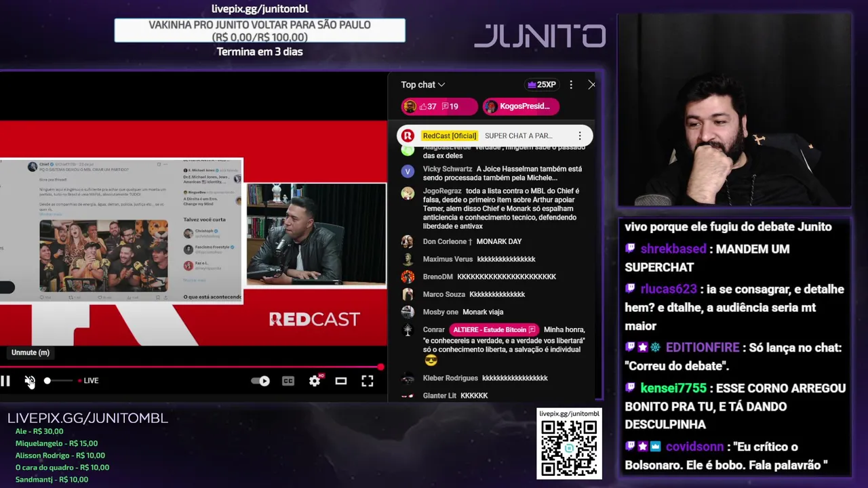The width and height of the screenshot is (868, 488).
Task: Click donor entry Ale - R$ 30,00
Action: click(x=39, y=431)
